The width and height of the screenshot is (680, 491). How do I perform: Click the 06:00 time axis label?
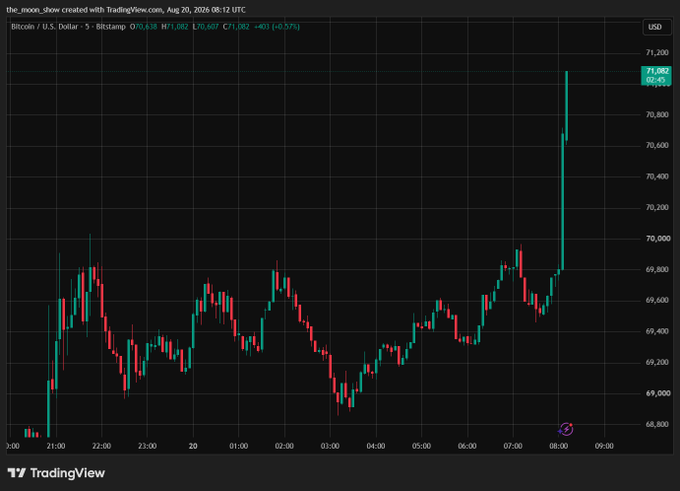coord(467,446)
